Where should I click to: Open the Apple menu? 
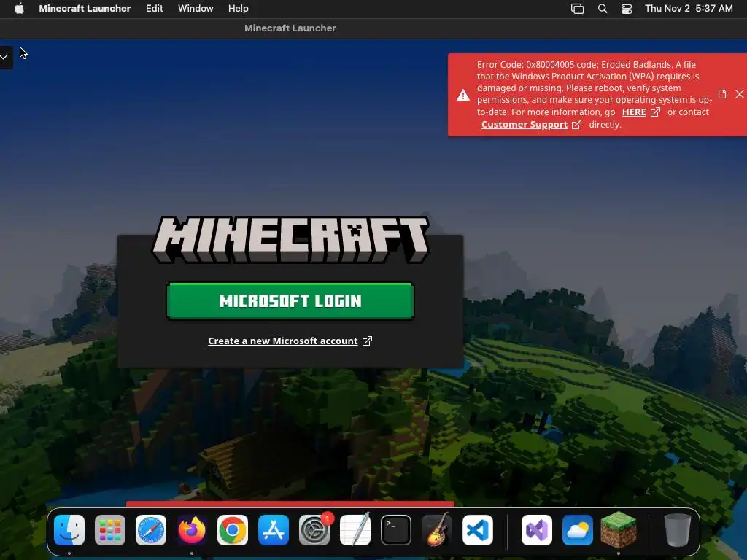19,9
